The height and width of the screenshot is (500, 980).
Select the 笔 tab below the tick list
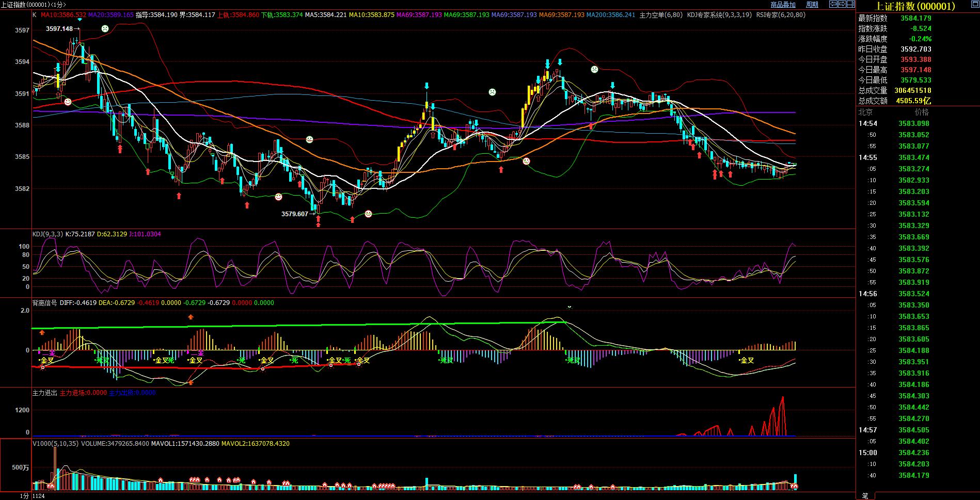(865, 495)
